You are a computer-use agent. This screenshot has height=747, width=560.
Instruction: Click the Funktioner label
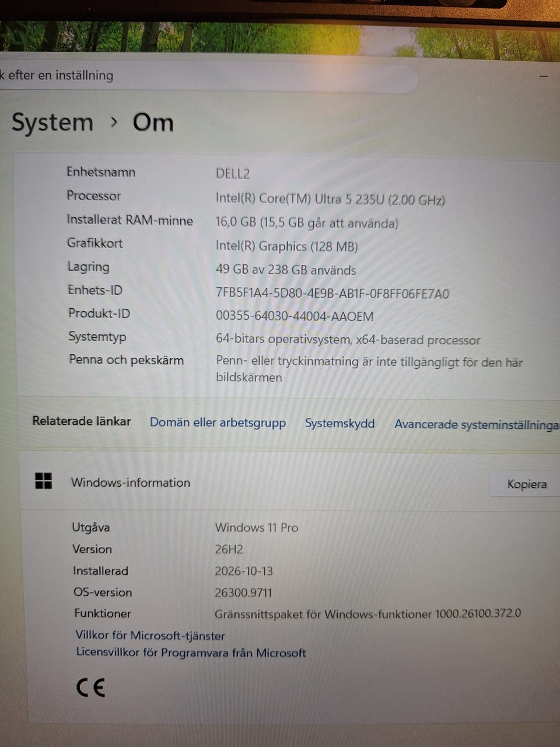103,613
